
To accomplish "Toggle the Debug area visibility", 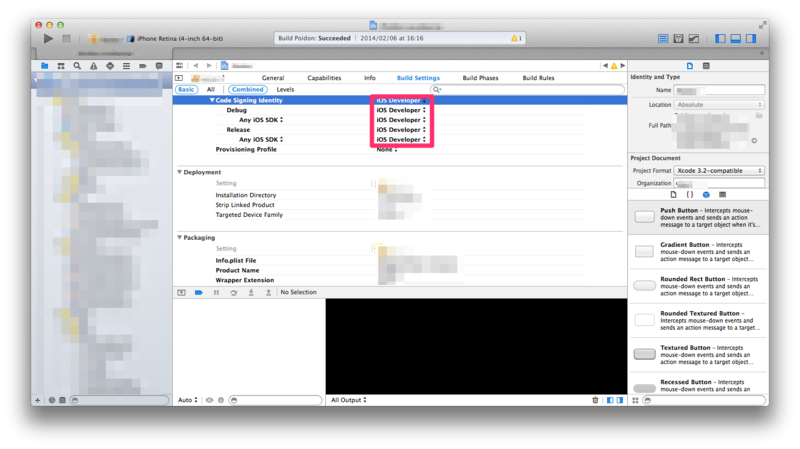I will click(735, 38).
